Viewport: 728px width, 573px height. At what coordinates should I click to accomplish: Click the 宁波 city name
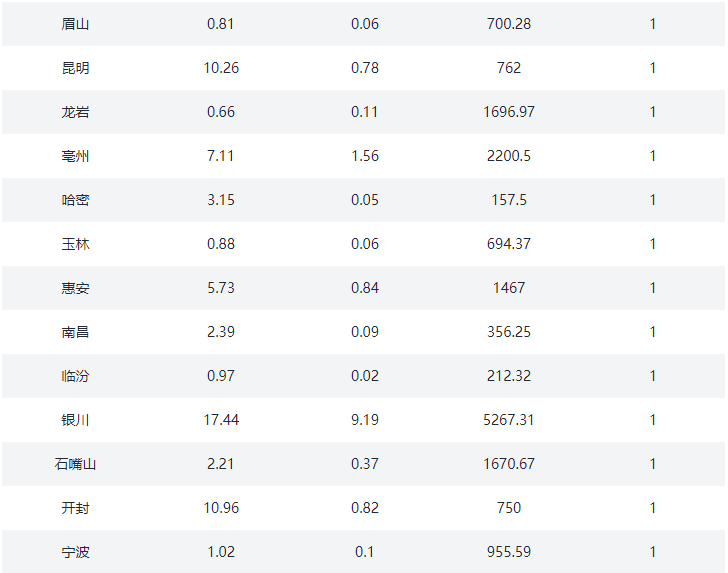pos(75,552)
